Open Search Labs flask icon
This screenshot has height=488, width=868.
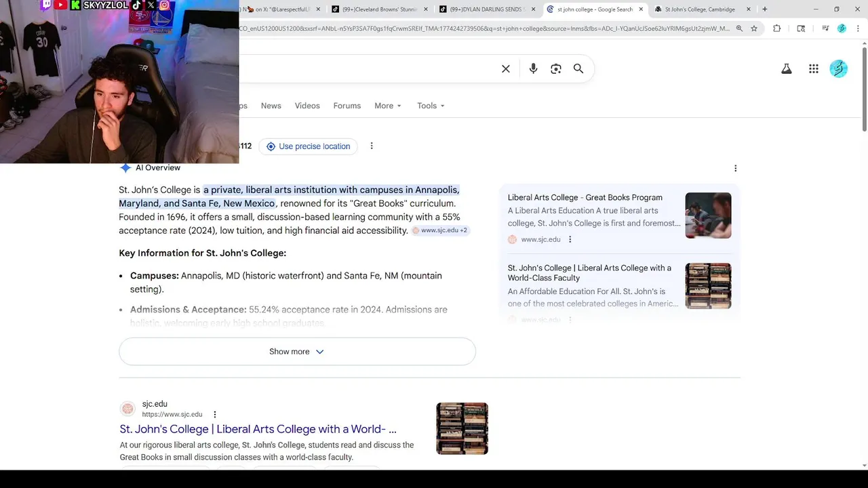[x=787, y=68]
